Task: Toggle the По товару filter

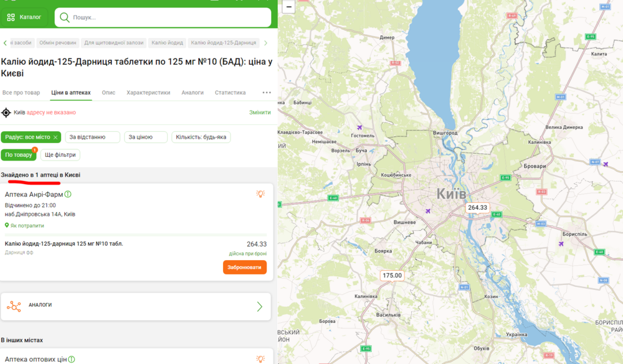Action: (x=18, y=155)
